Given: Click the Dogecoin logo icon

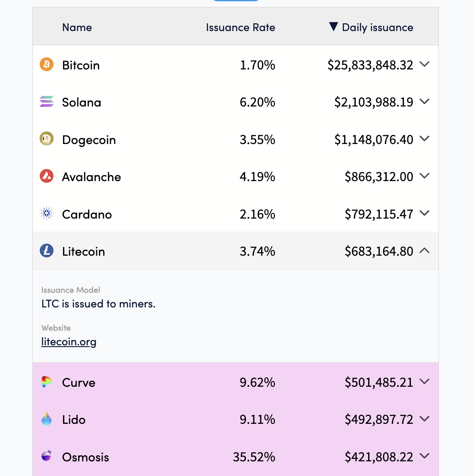Looking at the screenshot, I should 47,139.
